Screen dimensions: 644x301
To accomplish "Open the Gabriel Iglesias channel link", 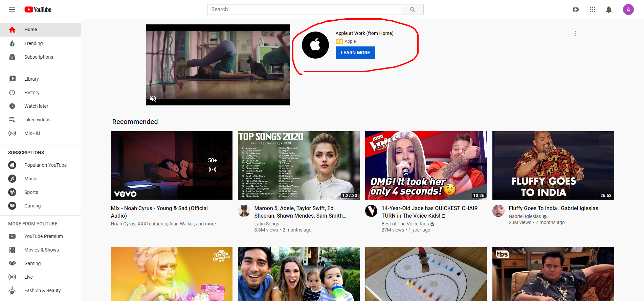I will click(x=525, y=216).
